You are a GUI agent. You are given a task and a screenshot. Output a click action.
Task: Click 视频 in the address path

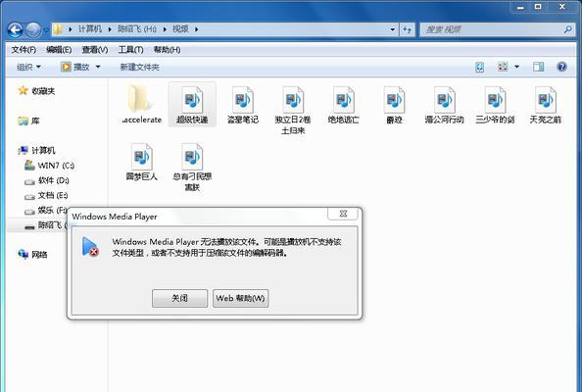180,29
